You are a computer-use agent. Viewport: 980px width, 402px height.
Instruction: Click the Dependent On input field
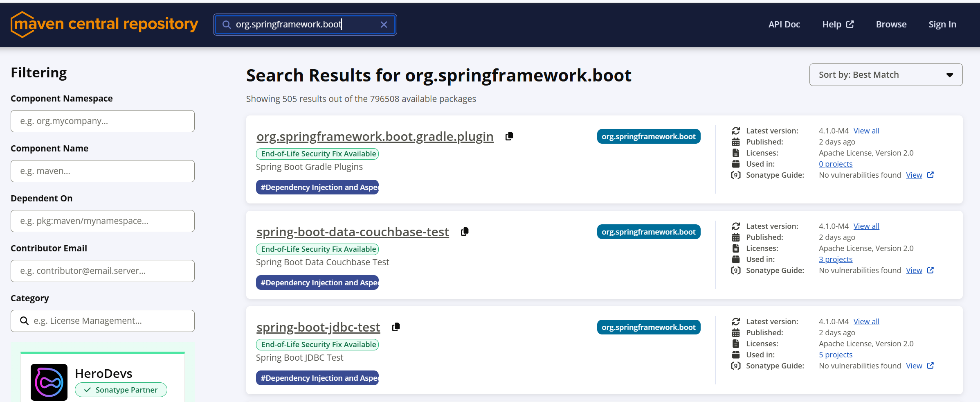point(103,221)
